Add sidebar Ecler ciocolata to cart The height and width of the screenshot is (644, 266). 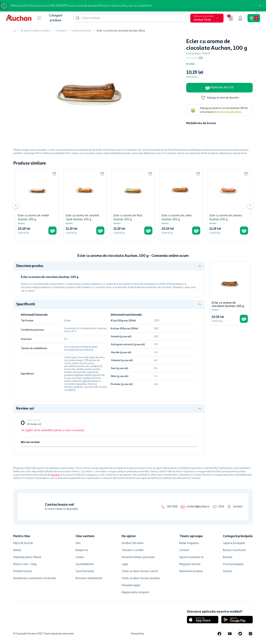click(244, 319)
